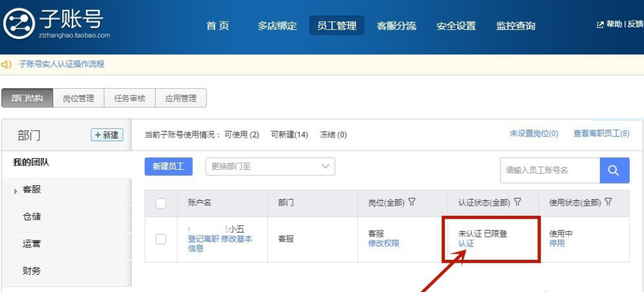The width and height of the screenshot is (644, 292).
Task: Click the employee account search field
Action: [x=550, y=170]
